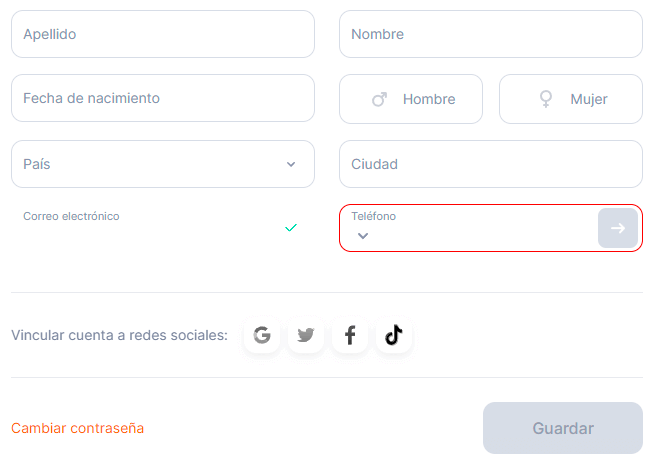Click the email verified checkmark icon
This screenshot has height=464, width=657.
pyautogui.click(x=291, y=228)
